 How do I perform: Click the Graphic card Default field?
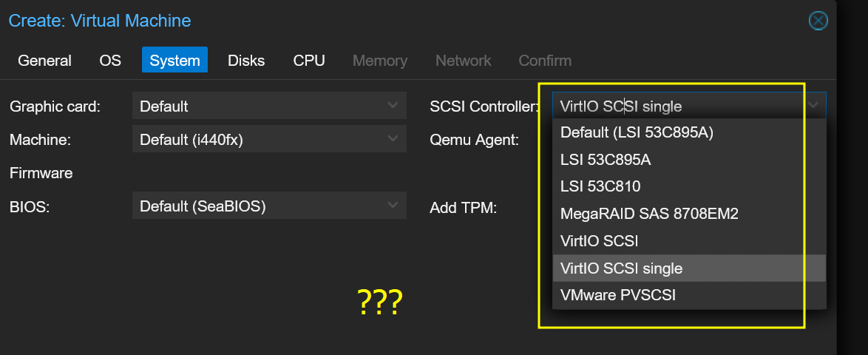pyautogui.click(x=259, y=106)
